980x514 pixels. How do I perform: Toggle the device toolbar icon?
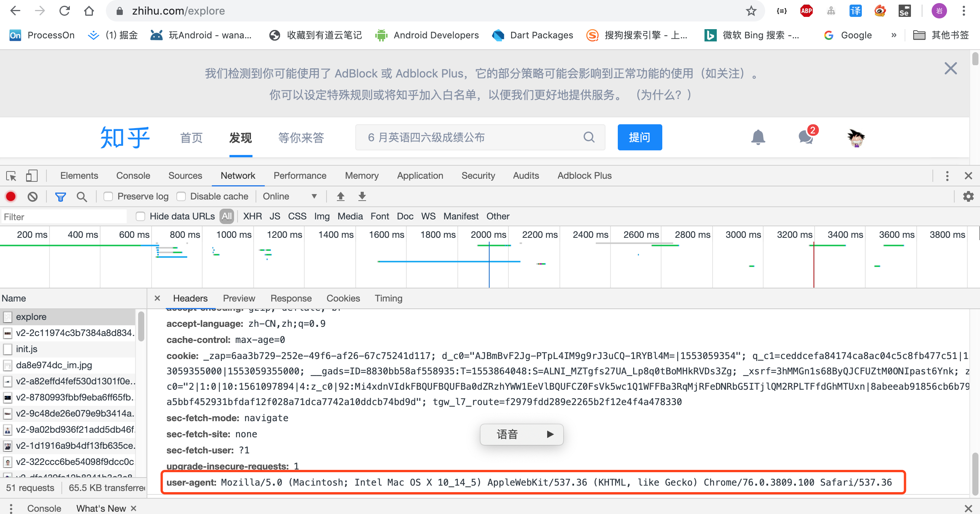coord(31,176)
